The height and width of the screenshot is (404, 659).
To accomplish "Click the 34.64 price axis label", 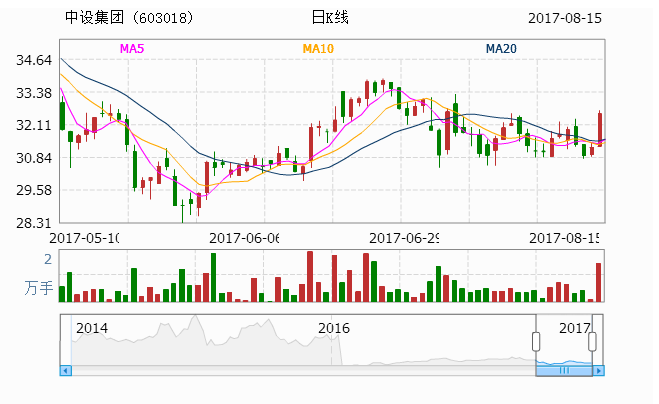I will point(34,61).
